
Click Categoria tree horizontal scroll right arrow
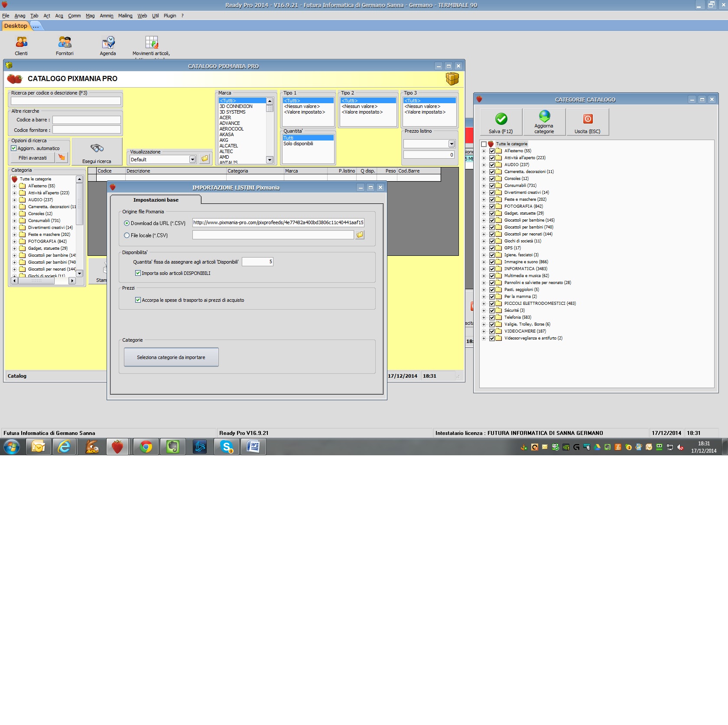coord(72,281)
